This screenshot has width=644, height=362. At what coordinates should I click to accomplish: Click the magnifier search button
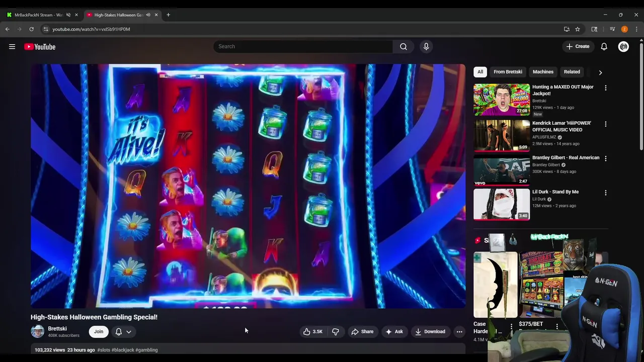[404, 47]
